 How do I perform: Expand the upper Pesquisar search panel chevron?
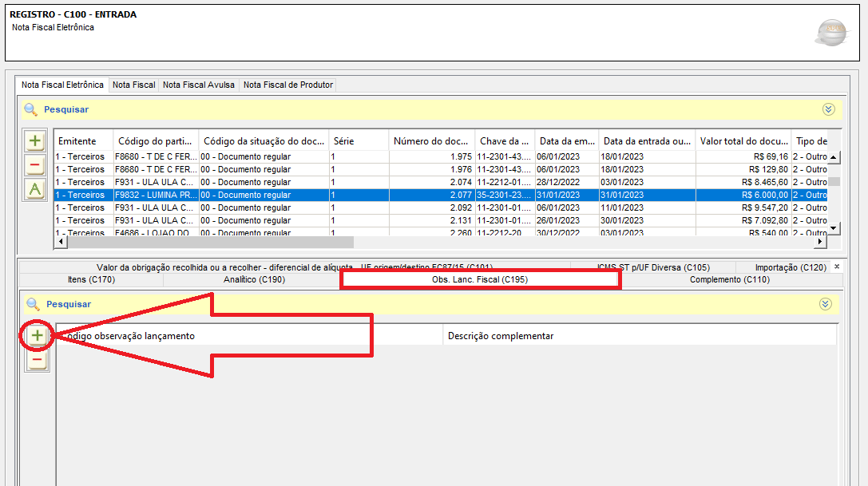pyautogui.click(x=828, y=109)
